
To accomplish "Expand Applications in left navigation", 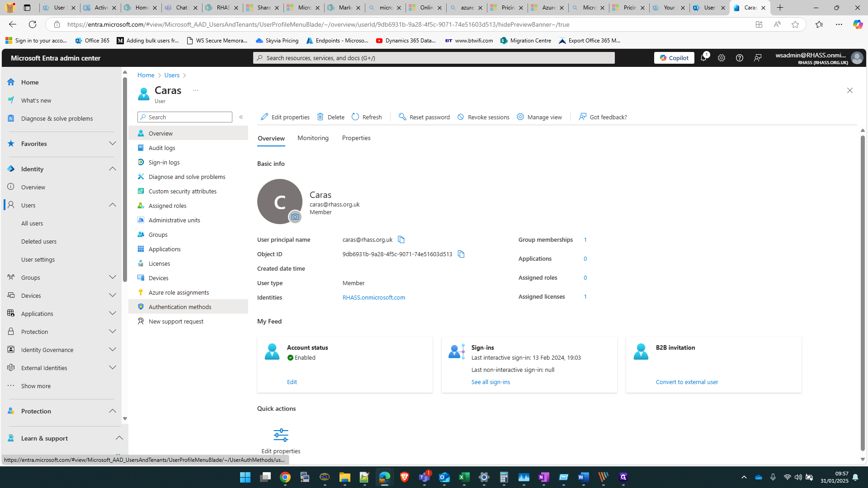I will tap(113, 314).
